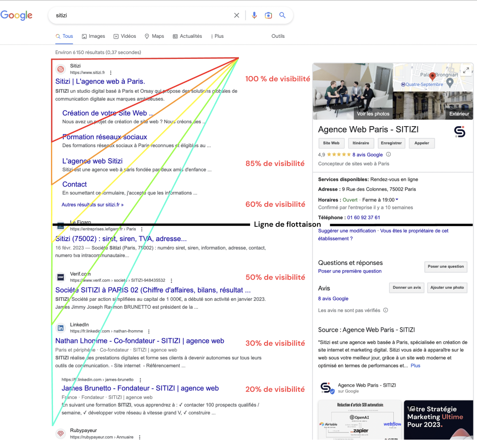Open 'Voir les photos' team photo
Viewport: 477px width, 448px height.
353,91
